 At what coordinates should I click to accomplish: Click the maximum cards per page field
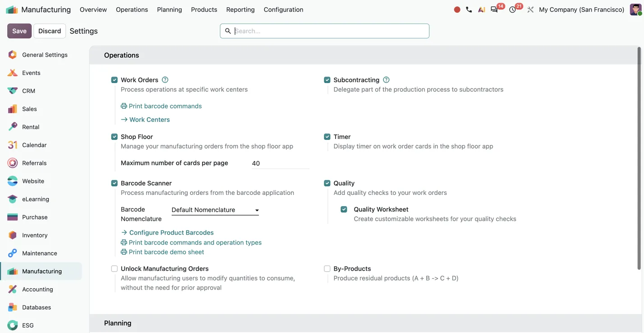(280, 163)
